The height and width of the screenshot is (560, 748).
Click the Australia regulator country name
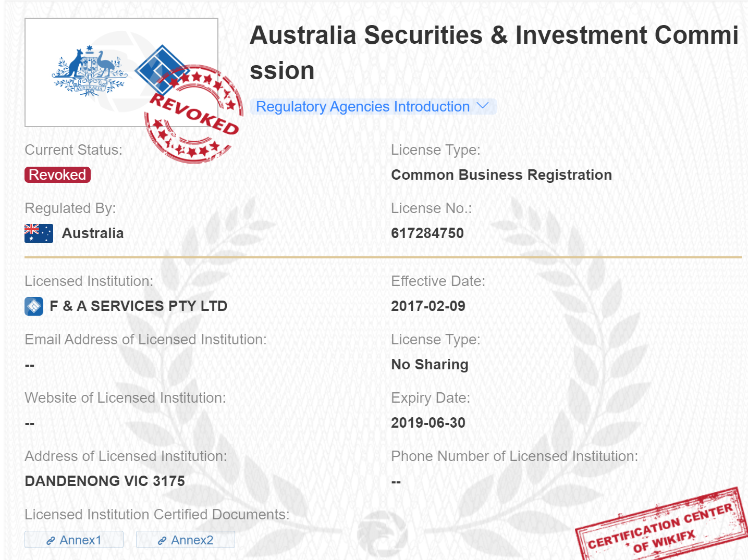(93, 233)
